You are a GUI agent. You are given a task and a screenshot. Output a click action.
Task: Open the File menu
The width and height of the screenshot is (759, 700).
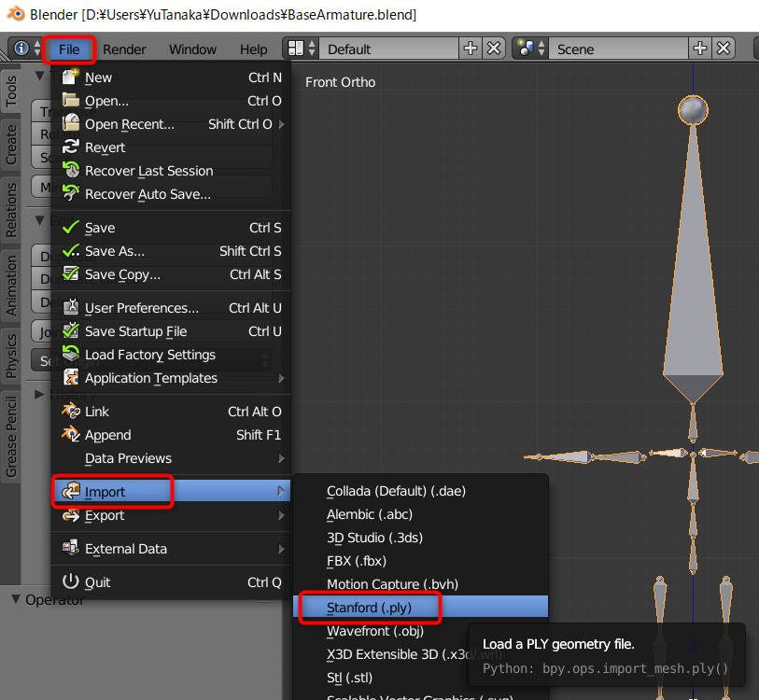[69, 49]
